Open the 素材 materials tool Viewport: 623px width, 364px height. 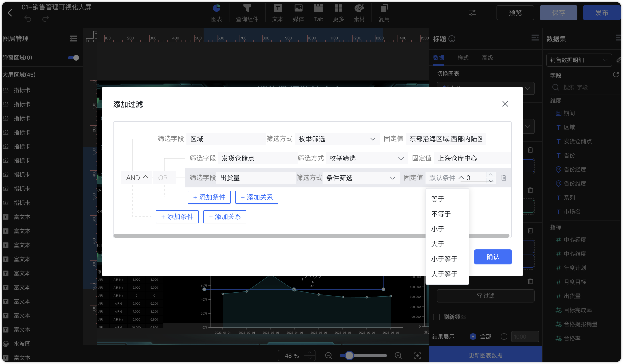[x=359, y=13]
